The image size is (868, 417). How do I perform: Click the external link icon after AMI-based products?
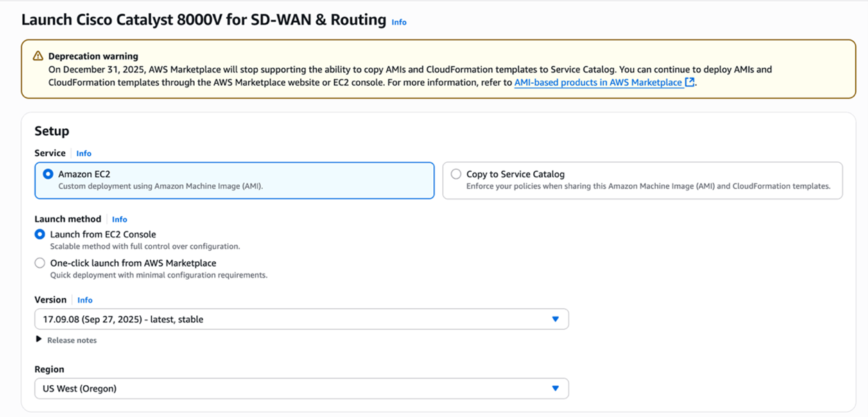pos(690,82)
